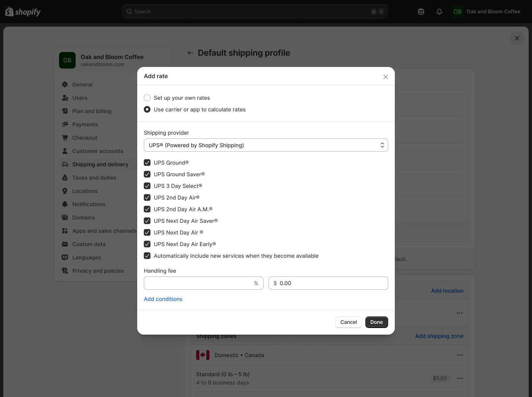
Task: Click the Locations pin icon
Action: [65, 191]
